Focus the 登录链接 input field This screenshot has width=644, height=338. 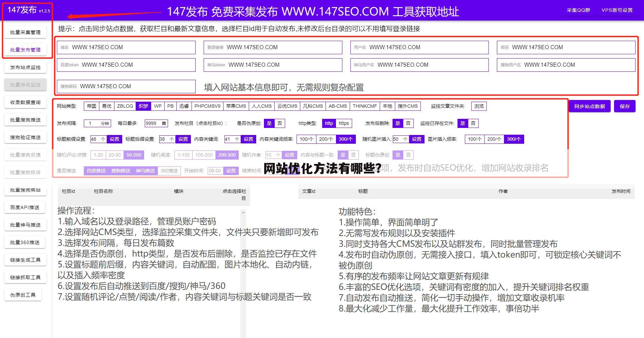(273, 47)
